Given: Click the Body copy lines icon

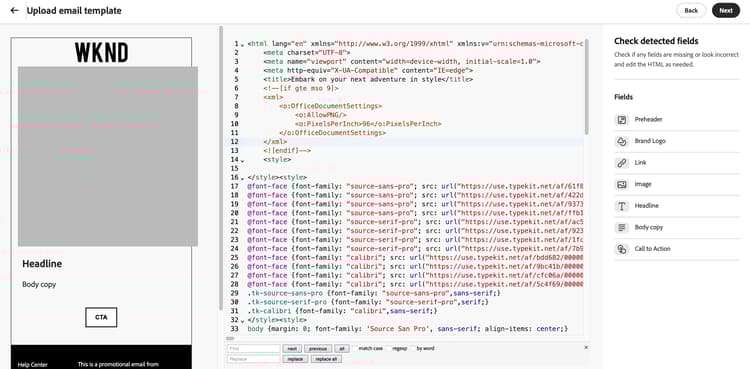Looking at the screenshot, I should (621, 227).
